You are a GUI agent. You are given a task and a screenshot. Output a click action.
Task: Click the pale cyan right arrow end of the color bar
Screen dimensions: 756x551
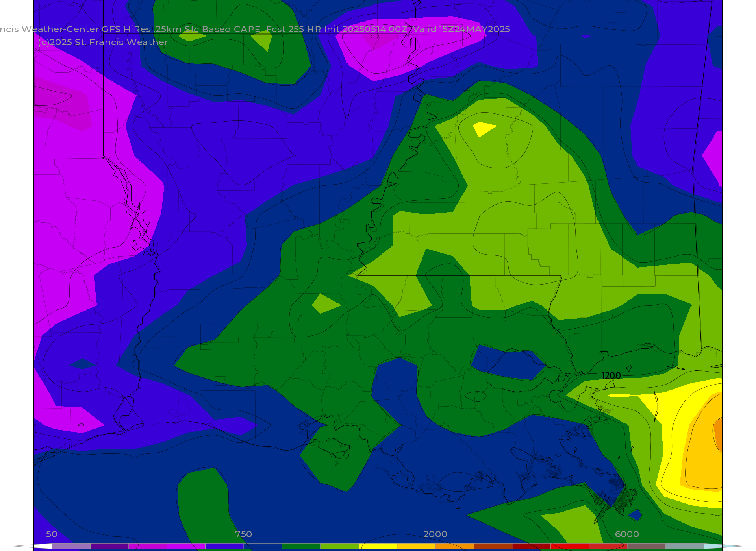click(723, 546)
